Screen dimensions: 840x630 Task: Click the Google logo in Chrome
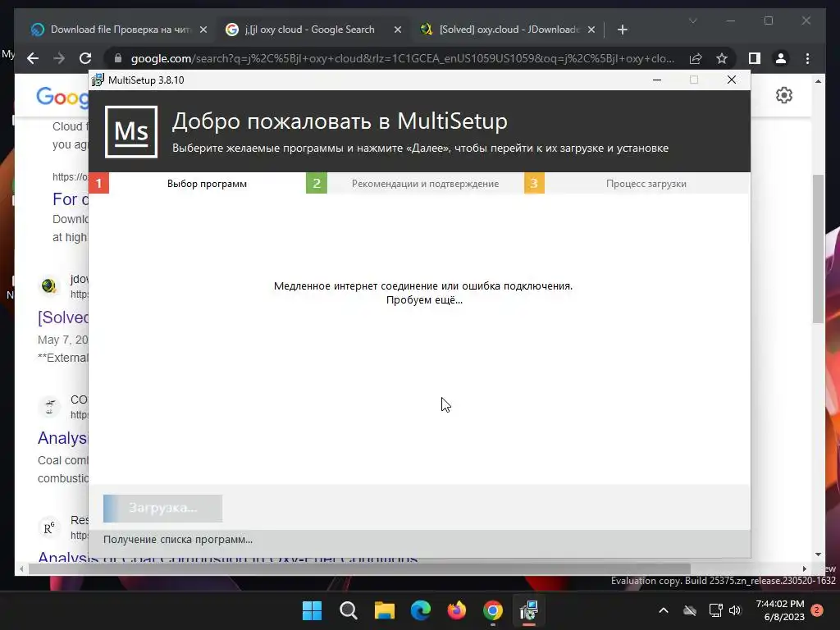(62, 97)
